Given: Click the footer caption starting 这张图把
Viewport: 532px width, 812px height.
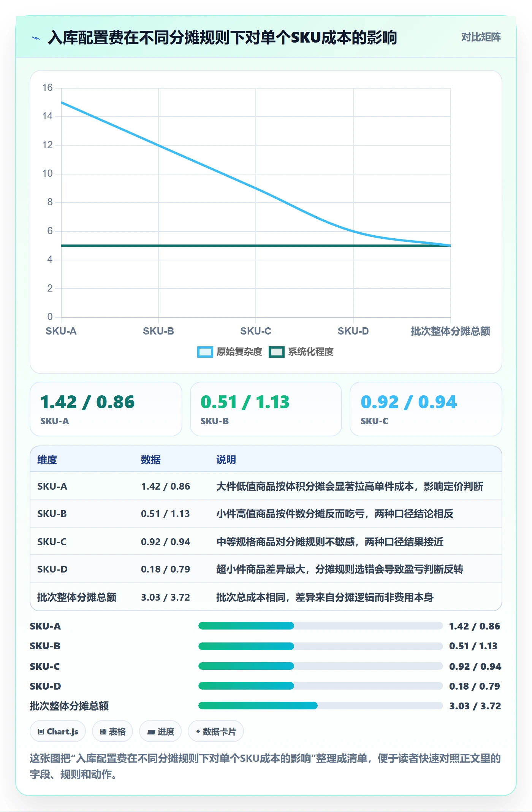Looking at the screenshot, I should [265, 766].
